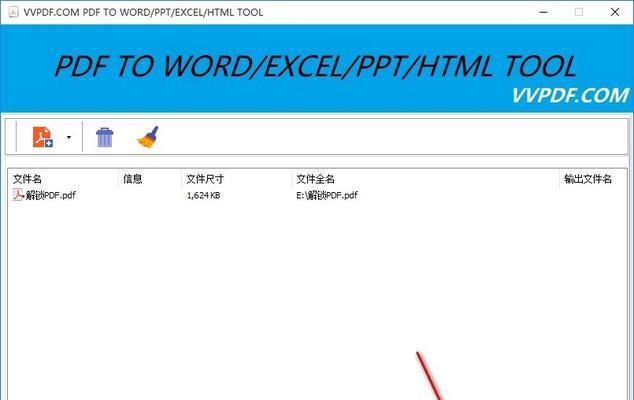Click the 1,624 KB file size cell

(203, 195)
